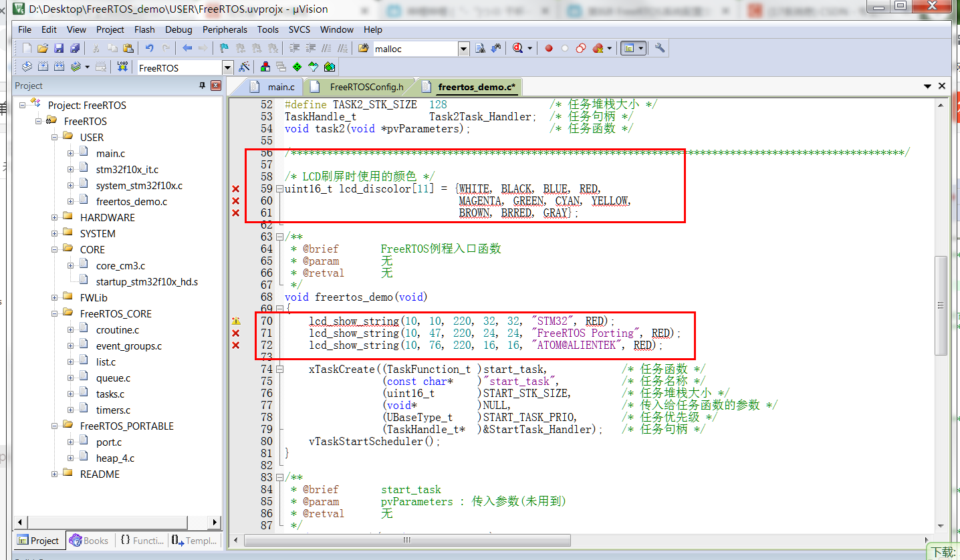Download code to flash with LOAD icon
This screenshot has height=560, width=960.
tap(122, 67)
